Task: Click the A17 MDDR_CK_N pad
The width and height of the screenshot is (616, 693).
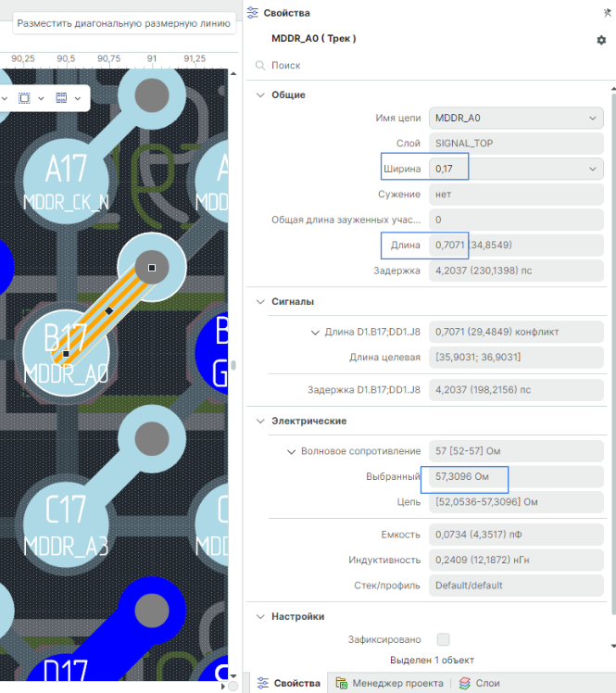Action: pyautogui.click(x=66, y=181)
